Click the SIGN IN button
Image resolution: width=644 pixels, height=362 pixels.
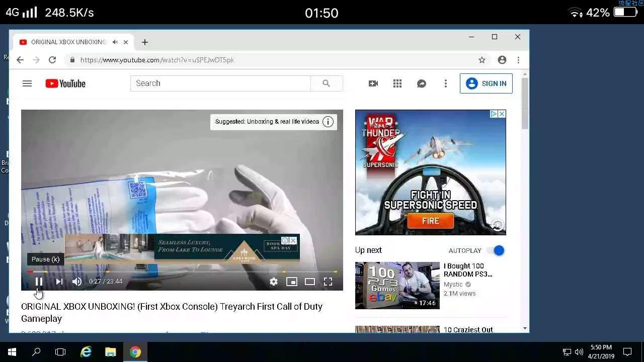coord(486,83)
